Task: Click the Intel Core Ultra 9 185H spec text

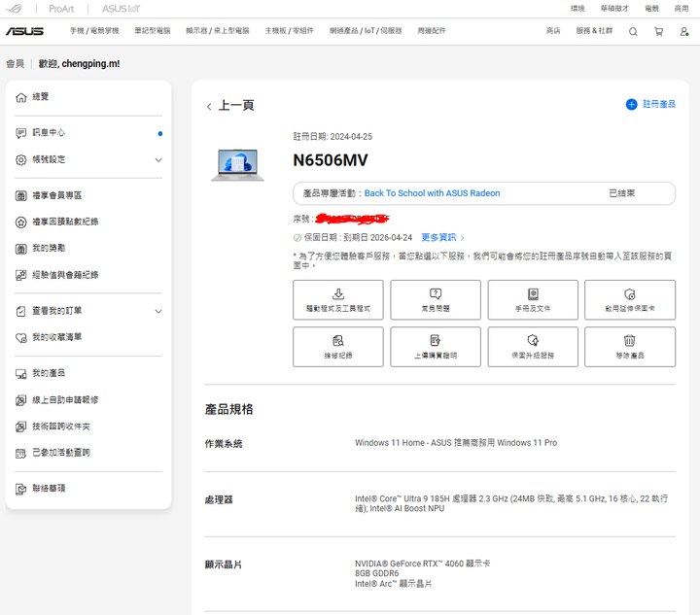Action: click(511, 503)
